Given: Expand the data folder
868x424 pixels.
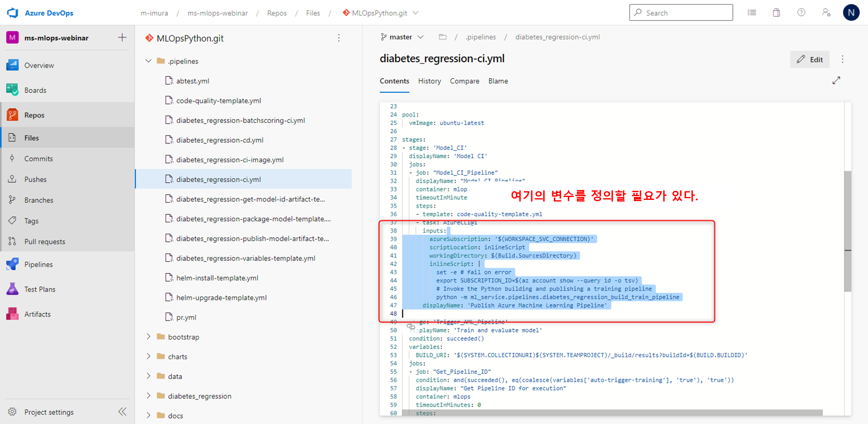Looking at the screenshot, I should tap(149, 376).
